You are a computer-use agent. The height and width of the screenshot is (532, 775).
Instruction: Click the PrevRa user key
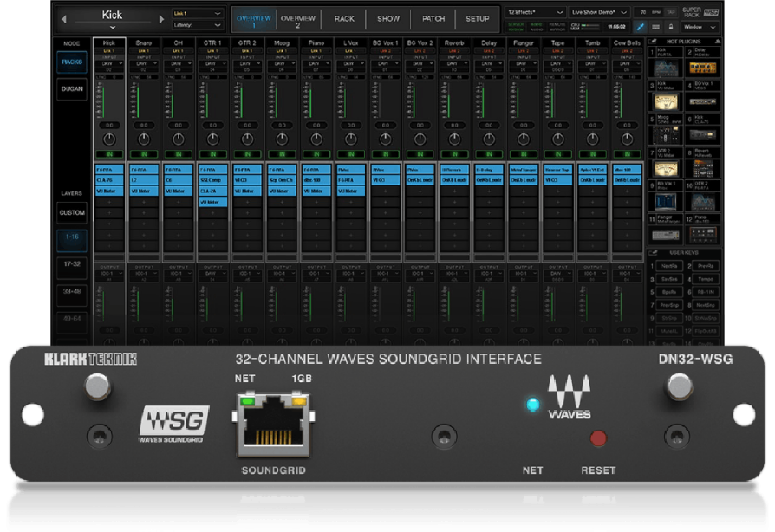706,266
